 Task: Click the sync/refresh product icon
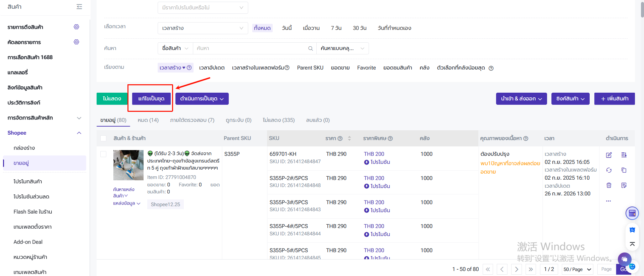pos(609,170)
